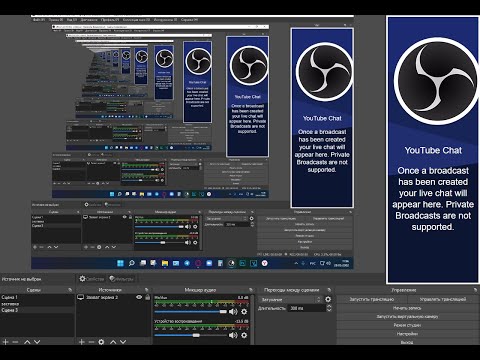Open the Профиль menu
This screenshot has width=480, height=360.
(110, 20)
